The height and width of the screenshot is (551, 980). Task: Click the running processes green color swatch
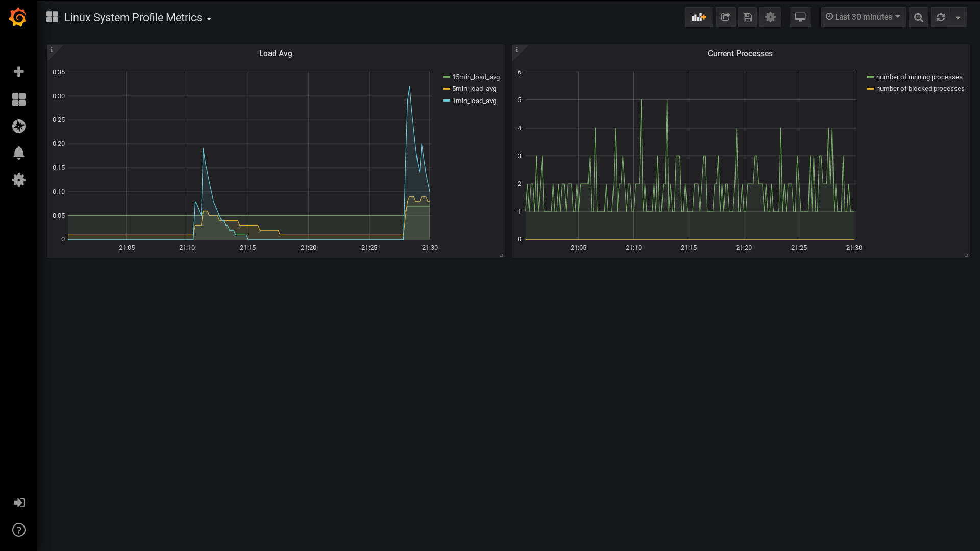(x=870, y=77)
